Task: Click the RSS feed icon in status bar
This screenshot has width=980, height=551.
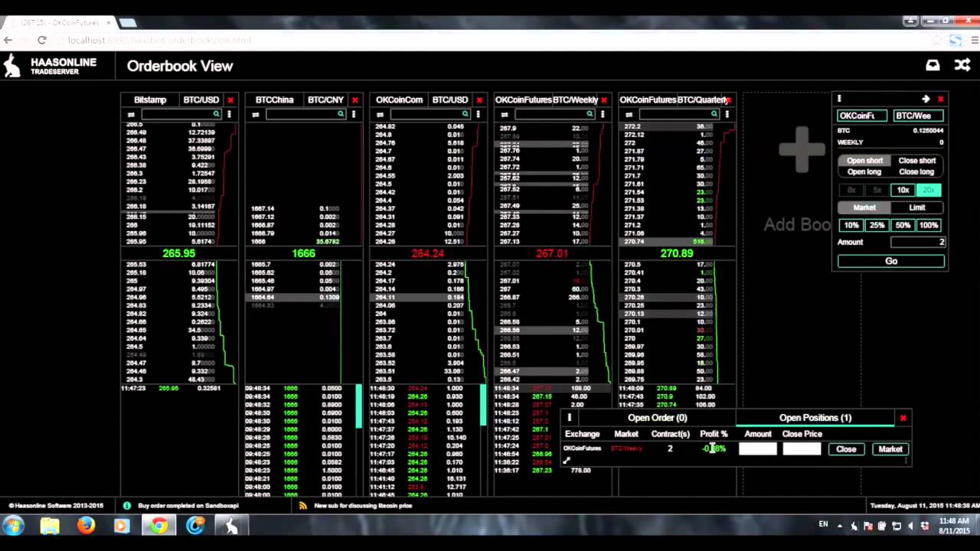Action: click(303, 505)
